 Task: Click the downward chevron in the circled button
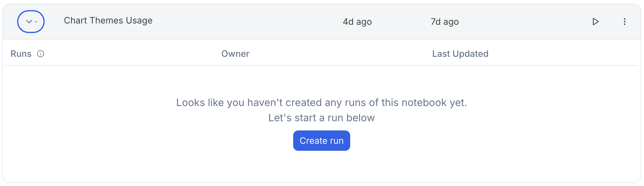tap(29, 22)
